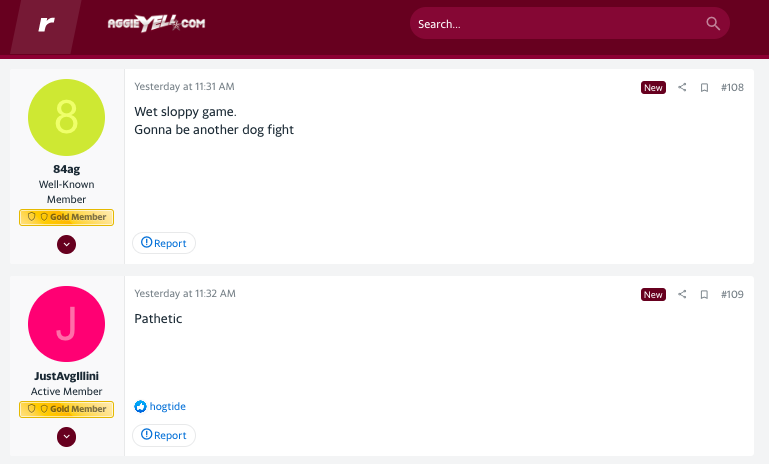This screenshot has width=769, height=464.
Task: Report the 'Pathetic' post
Action: [164, 436]
